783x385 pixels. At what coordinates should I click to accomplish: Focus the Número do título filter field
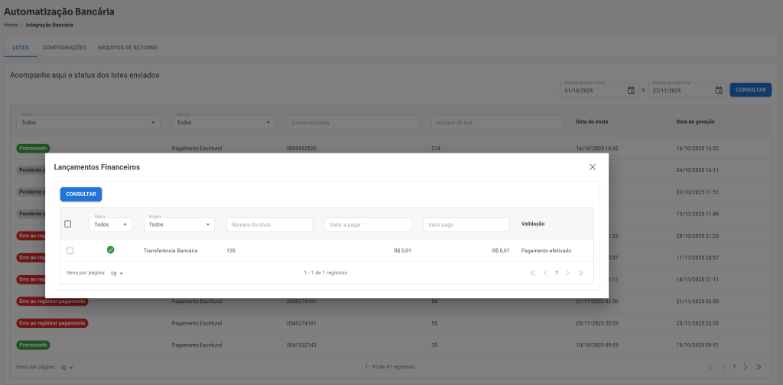pyautogui.click(x=270, y=224)
